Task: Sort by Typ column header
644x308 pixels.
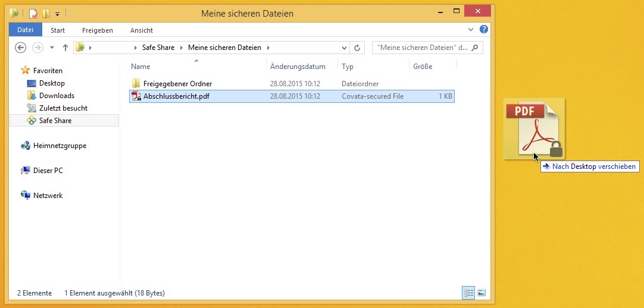Action: pyautogui.click(x=348, y=67)
